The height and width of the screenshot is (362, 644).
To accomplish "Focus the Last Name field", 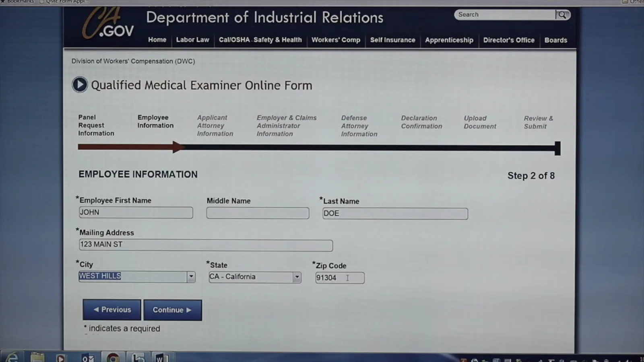I will (395, 214).
